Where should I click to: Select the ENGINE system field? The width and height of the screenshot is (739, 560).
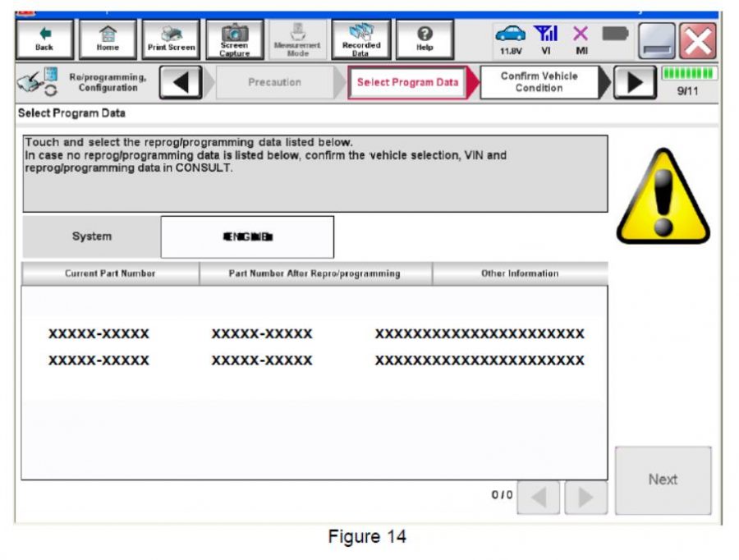(x=248, y=236)
